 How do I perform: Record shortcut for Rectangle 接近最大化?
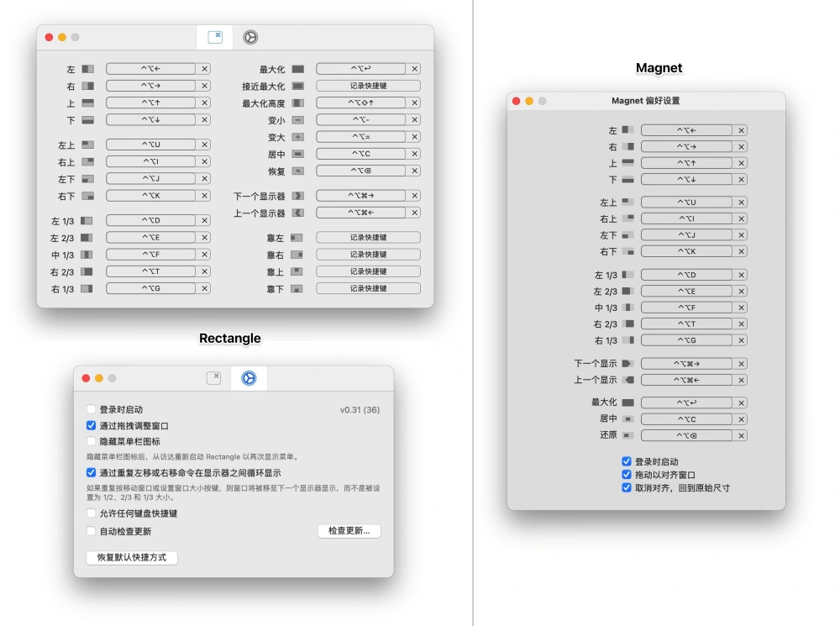[x=368, y=86]
